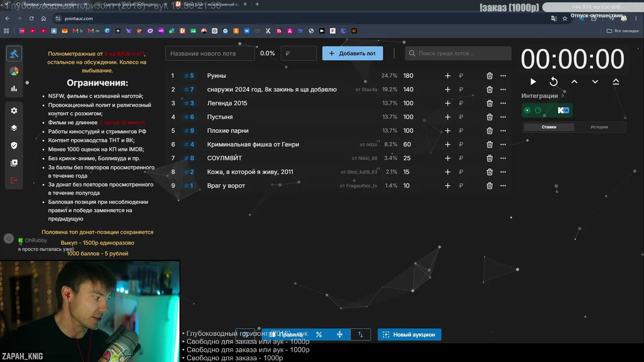The width and height of the screenshot is (644, 362).
Task: Delete the lot "Пустыня"
Action: (x=490, y=117)
